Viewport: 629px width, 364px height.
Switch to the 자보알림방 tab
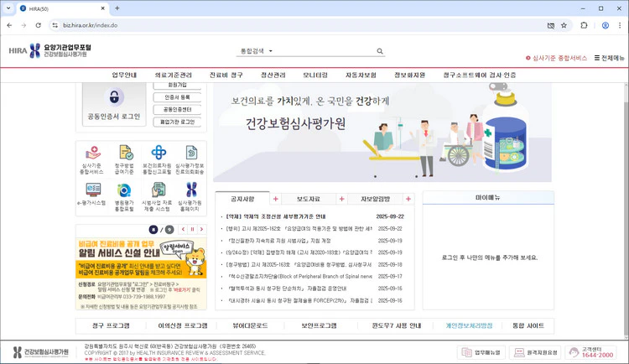coord(375,199)
